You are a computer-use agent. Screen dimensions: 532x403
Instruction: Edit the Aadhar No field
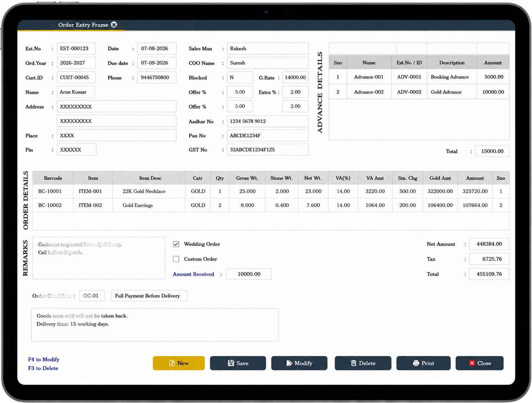pos(268,121)
